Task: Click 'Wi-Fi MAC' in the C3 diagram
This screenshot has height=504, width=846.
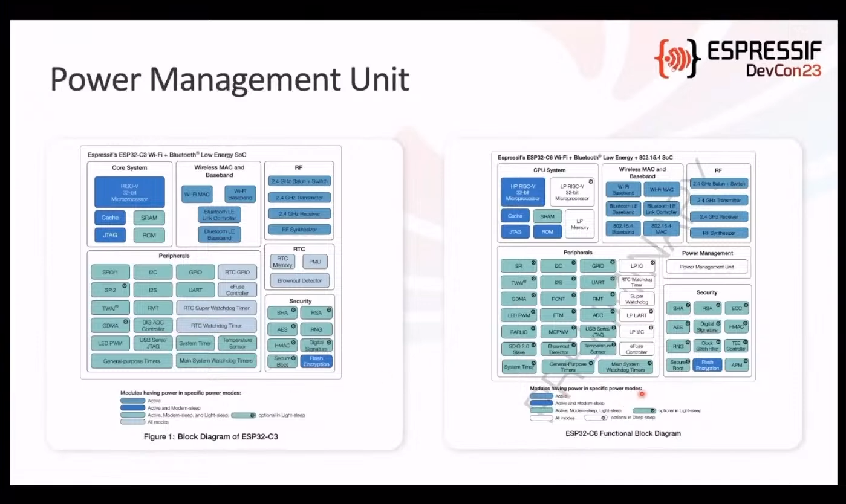Action: (x=197, y=194)
